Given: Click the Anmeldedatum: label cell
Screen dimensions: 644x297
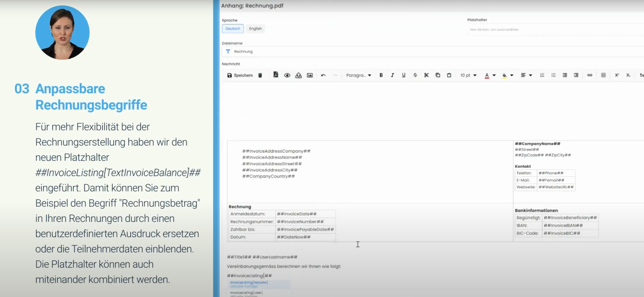Looking at the screenshot, I should pos(252,214).
